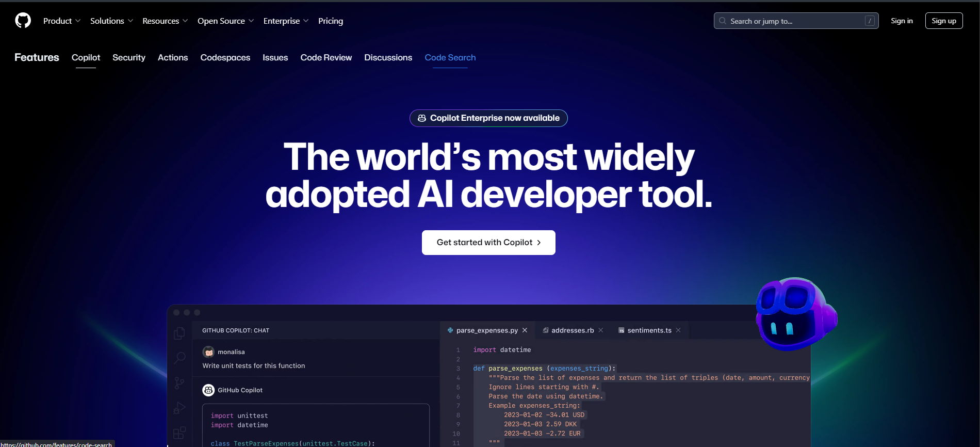Open the Code Review tab
Screen dimensions: 980x447
[326, 57]
